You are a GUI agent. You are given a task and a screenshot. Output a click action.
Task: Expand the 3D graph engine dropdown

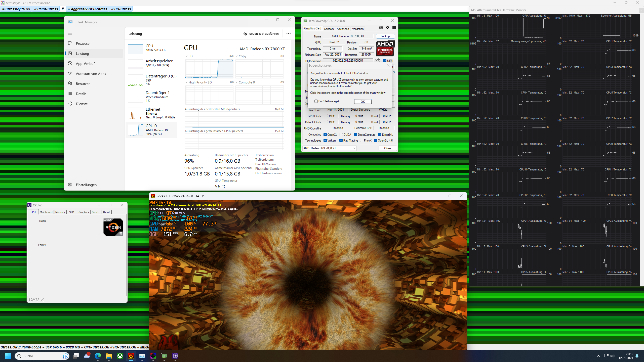(187, 56)
